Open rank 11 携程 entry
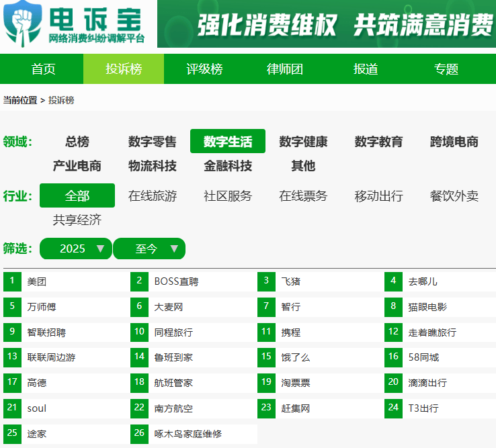The image size is (496, 448). click(x=321, y=332)
